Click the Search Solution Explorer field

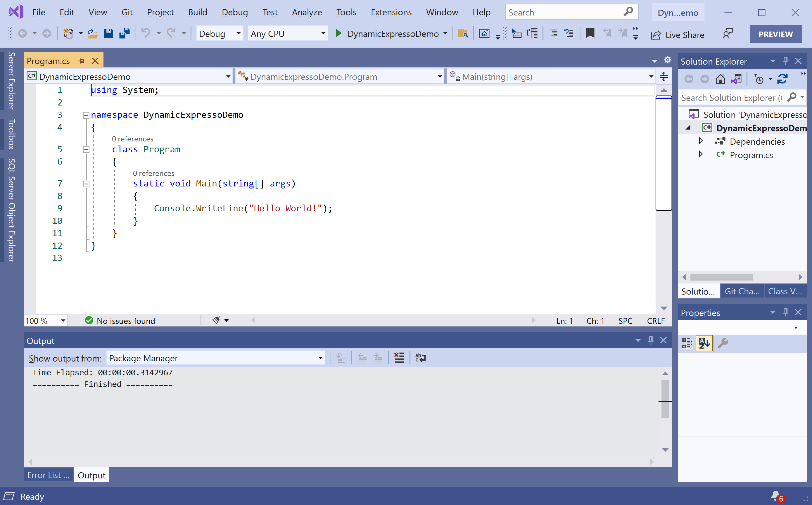pos(732,98)
